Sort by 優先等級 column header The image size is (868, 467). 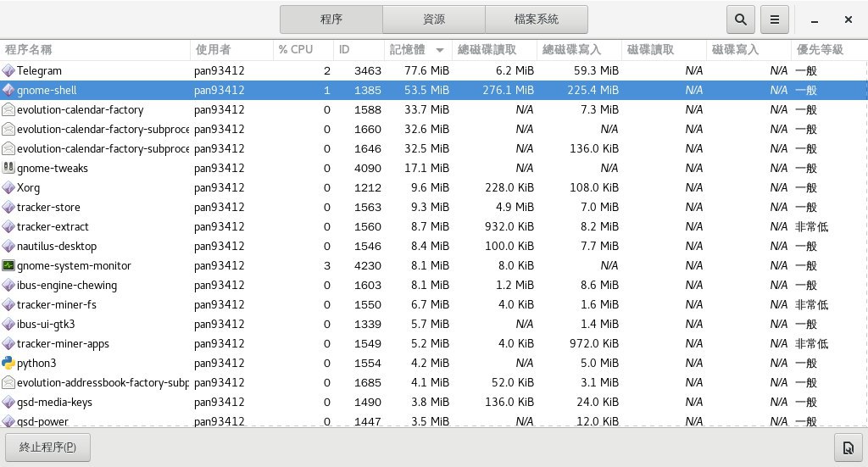(x=829, y=50)
